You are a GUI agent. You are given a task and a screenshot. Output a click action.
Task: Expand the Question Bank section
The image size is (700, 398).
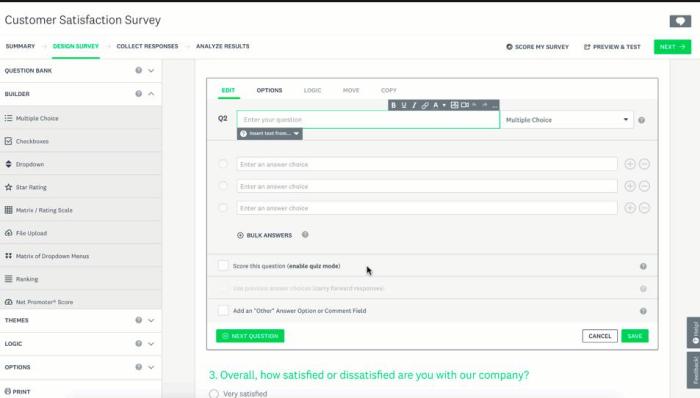(x=151, y=71)
